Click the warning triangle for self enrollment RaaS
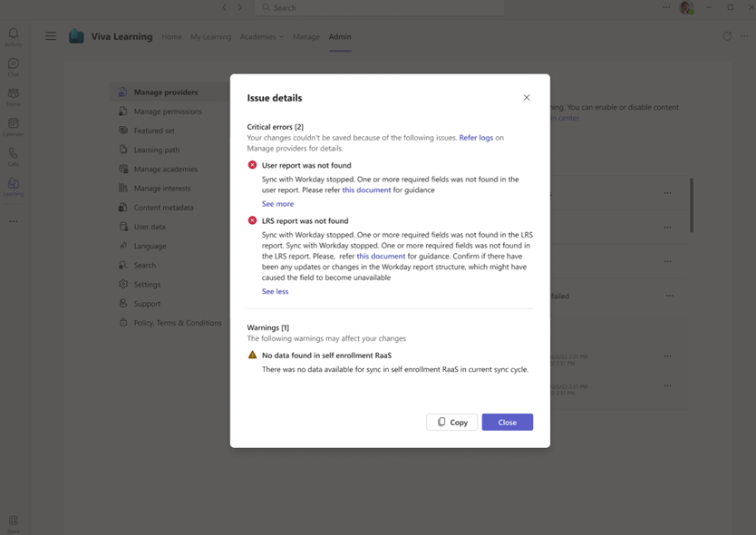Image resolution: width=756 pixels, height=535 pixels. [x=252, y=355]
